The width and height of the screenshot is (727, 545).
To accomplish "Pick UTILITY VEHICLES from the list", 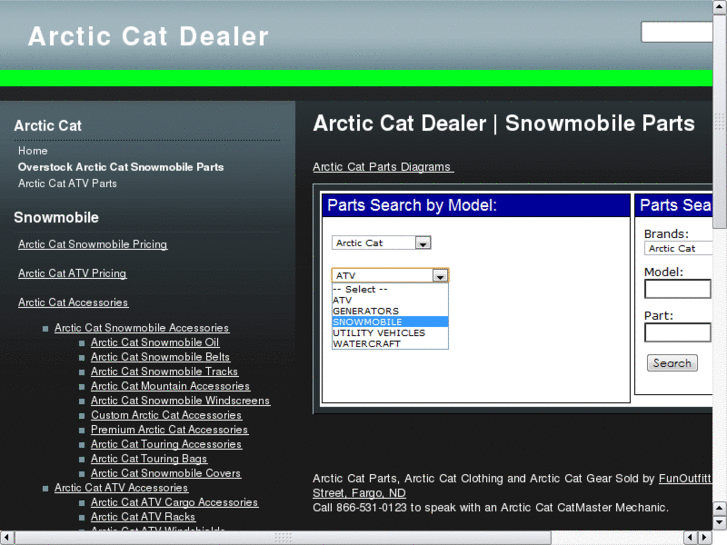I will 390,333.
